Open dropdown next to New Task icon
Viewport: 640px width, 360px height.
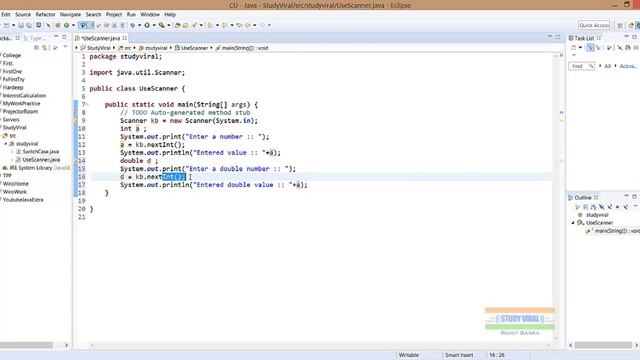coord(580,48)
